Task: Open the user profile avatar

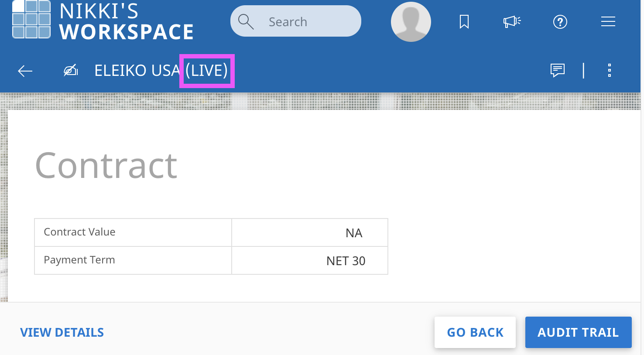Action: click(411, 22)
